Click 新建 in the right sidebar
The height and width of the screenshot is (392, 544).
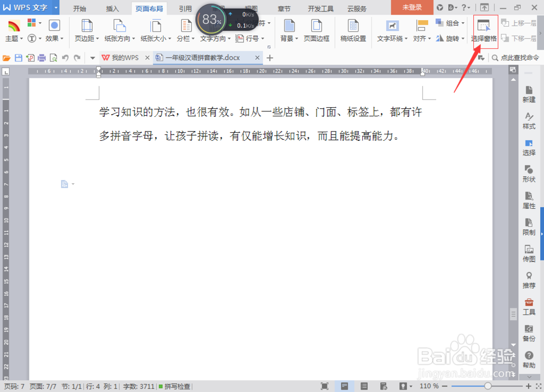529,94
